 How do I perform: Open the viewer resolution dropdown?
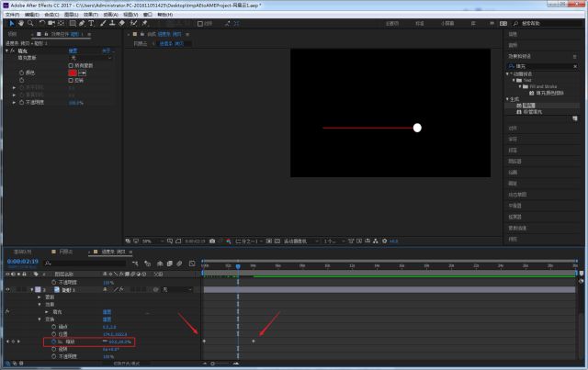pyautogui.click(x=248, y=241)
